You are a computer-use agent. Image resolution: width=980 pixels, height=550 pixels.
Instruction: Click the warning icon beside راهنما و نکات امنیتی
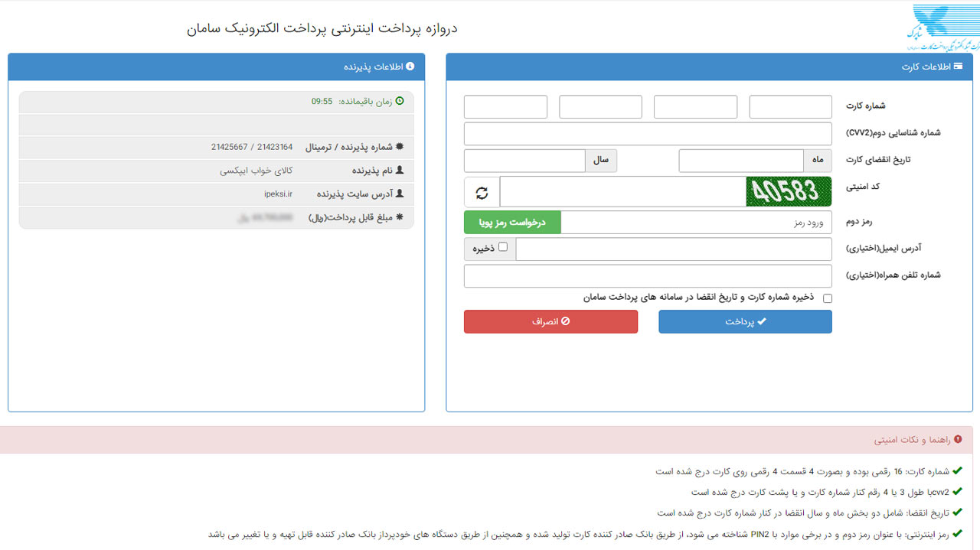tap(958, 440)
